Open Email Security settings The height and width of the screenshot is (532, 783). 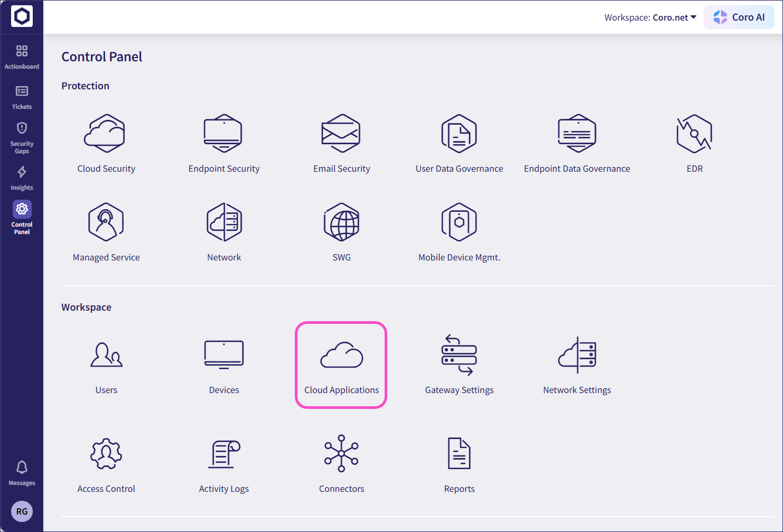pyautogui.click(x=341, y=133)
